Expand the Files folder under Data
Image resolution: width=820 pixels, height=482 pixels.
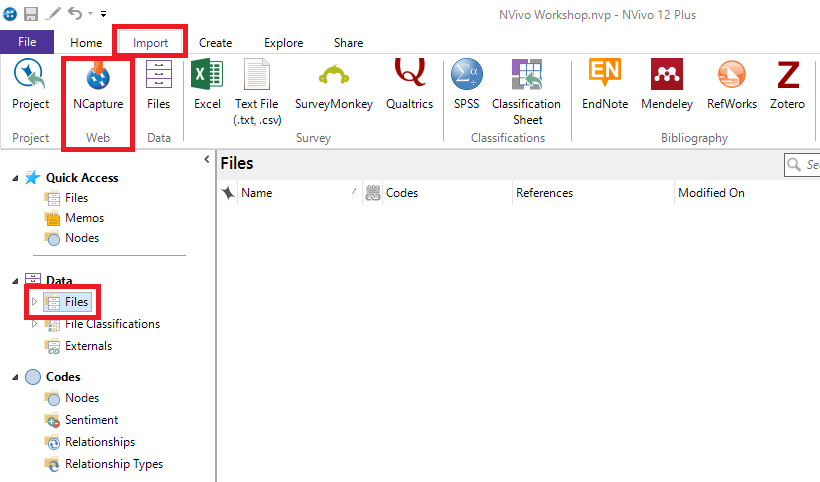(35, 302)
